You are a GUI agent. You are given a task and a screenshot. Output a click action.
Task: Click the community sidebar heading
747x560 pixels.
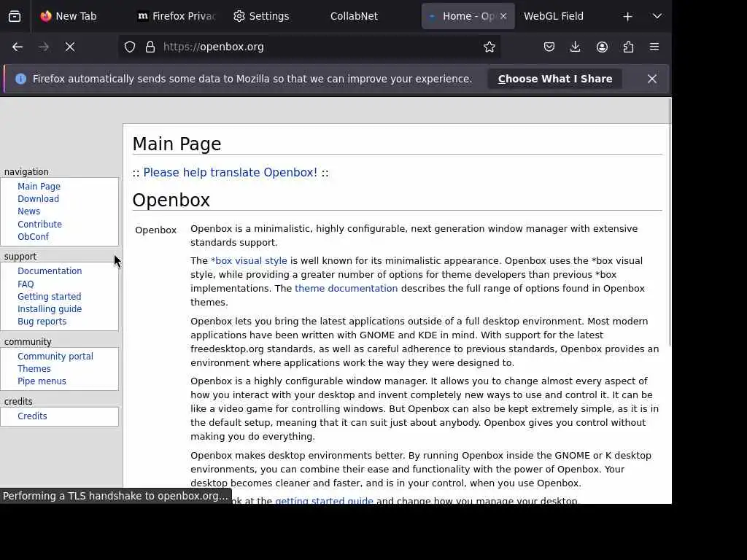[x=28, y=341]
